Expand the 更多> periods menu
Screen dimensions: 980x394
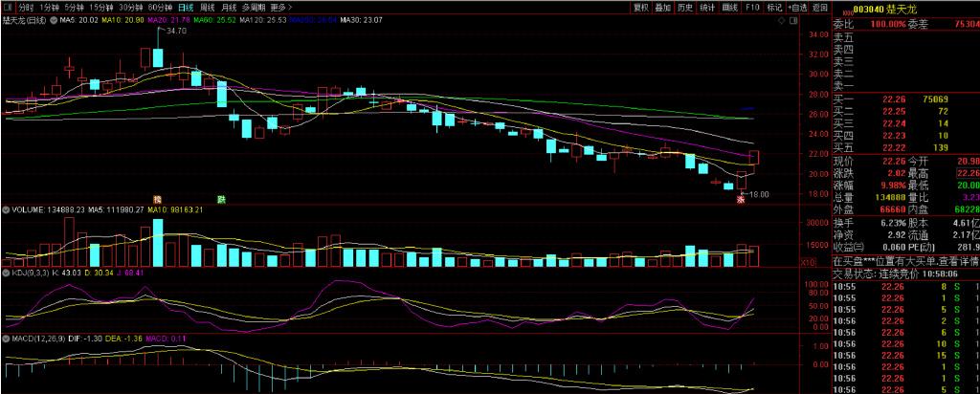281,7
